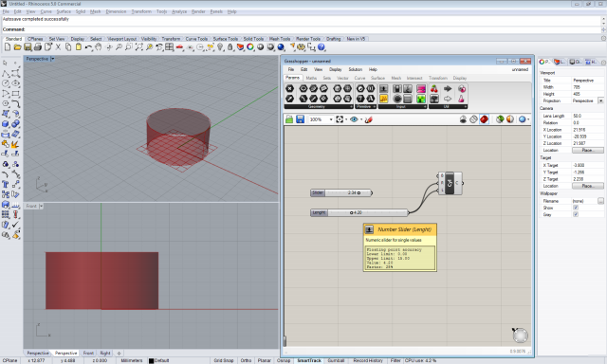
Task: Click the padlock Lock objects icon
Action: click(230, 47)
